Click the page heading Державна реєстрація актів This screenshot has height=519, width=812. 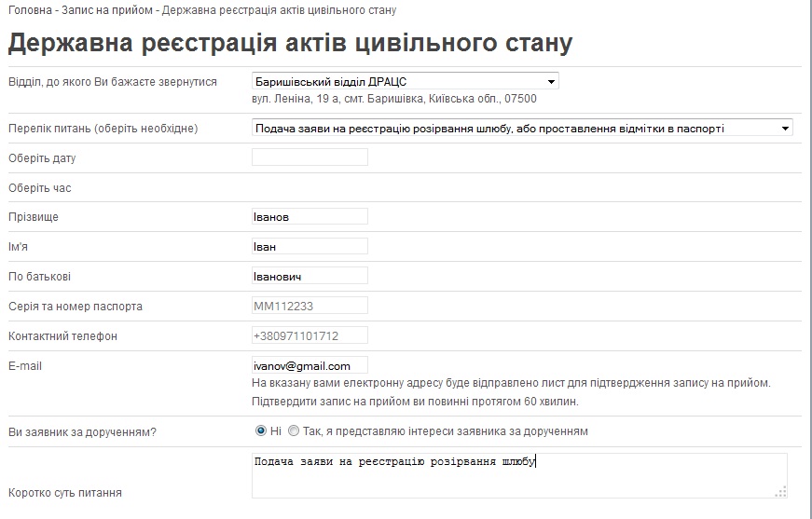point(291,43)
